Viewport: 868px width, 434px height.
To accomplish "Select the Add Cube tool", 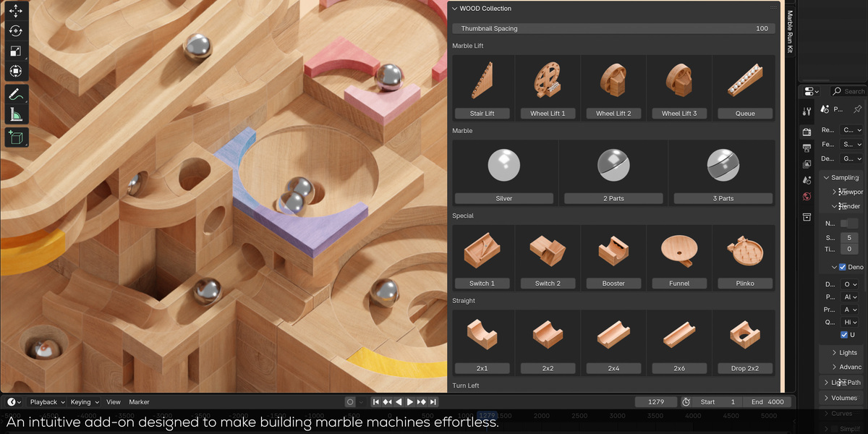I will click(15, 137).
